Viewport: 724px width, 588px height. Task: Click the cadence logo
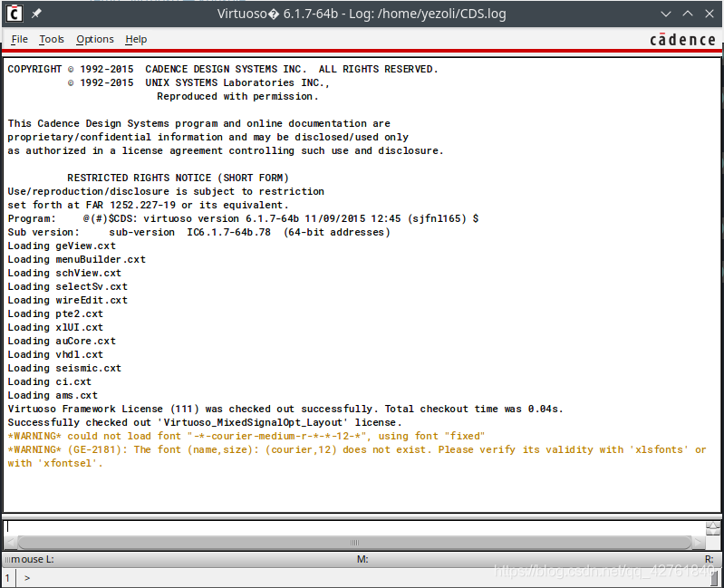[682, 40]
